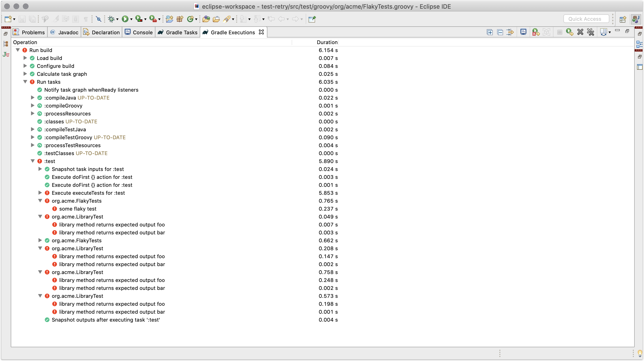The image size is (644, 361).
Task: Expand Execute executeTests for :test
Action: click(x=40, y=193)
